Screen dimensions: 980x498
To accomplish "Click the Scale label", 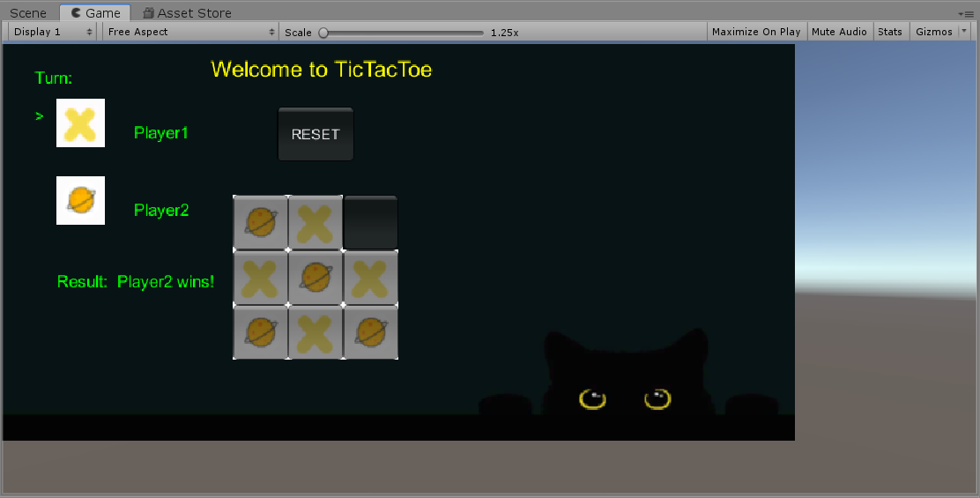I will tap(298, 33).
